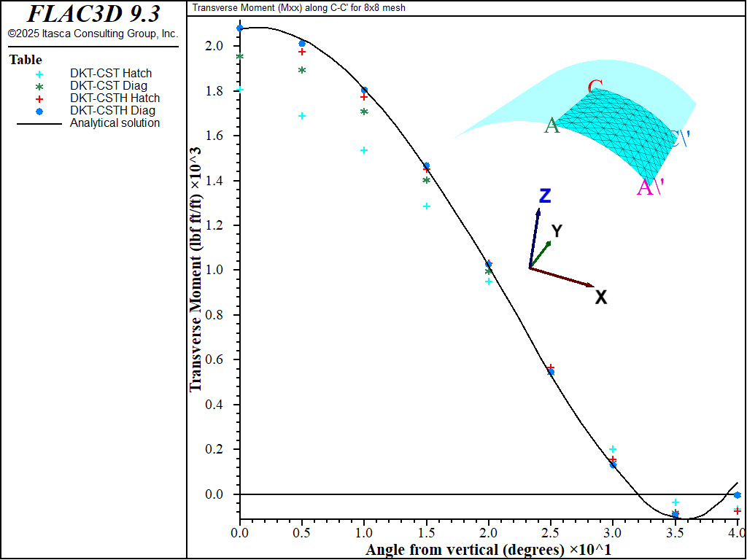
Task: Click the DKT-CST Hatch cyan legend marker
Action: (39, 74)
